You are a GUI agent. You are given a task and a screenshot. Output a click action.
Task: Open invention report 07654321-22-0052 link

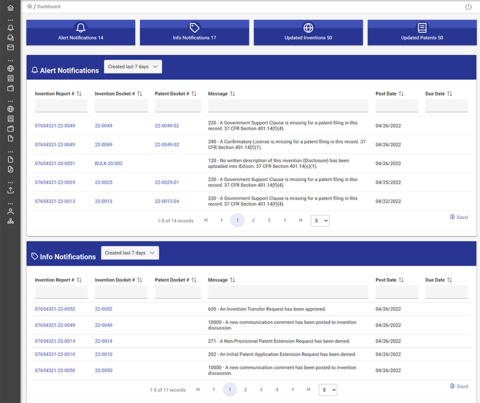[55, 309]
